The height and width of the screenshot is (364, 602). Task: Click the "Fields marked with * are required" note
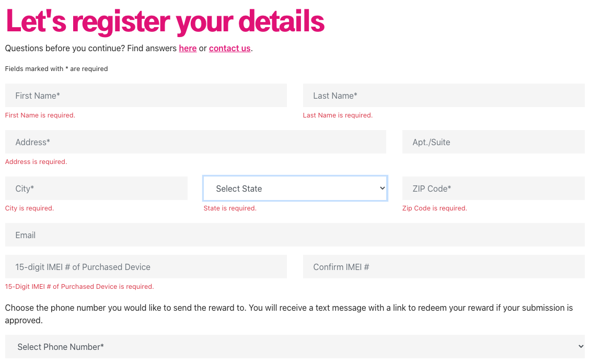coord(56,69)
